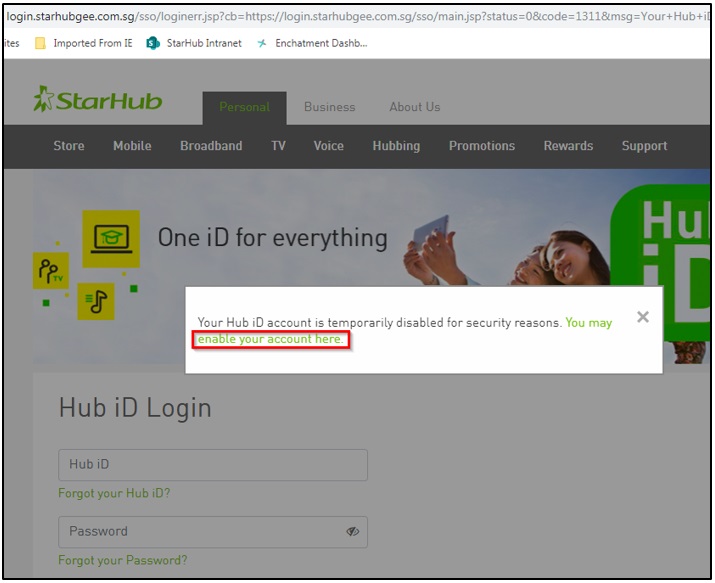Switch to the Business tab
Viewport: 715px width, 583px height.
[330, 107]
